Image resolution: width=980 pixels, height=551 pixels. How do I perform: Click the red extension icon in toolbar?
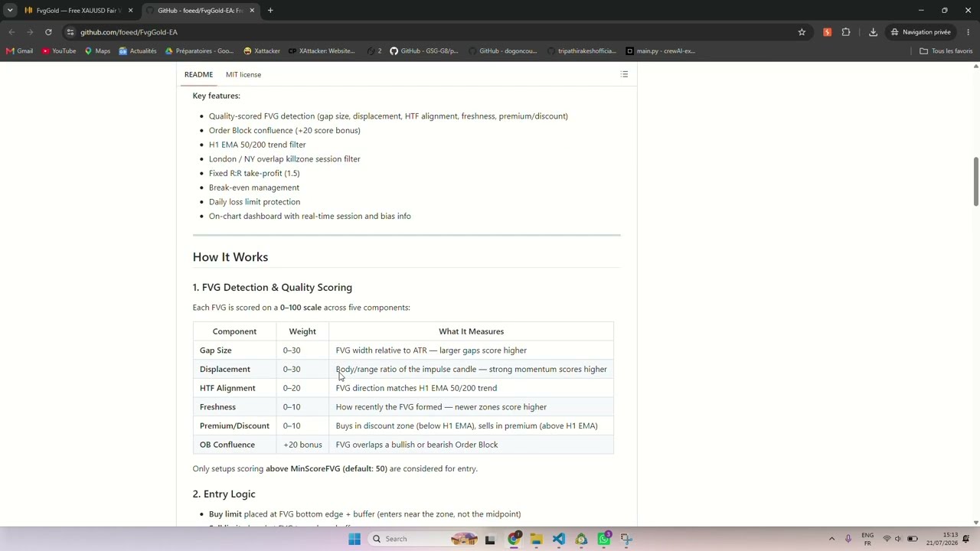pos(828,32)
